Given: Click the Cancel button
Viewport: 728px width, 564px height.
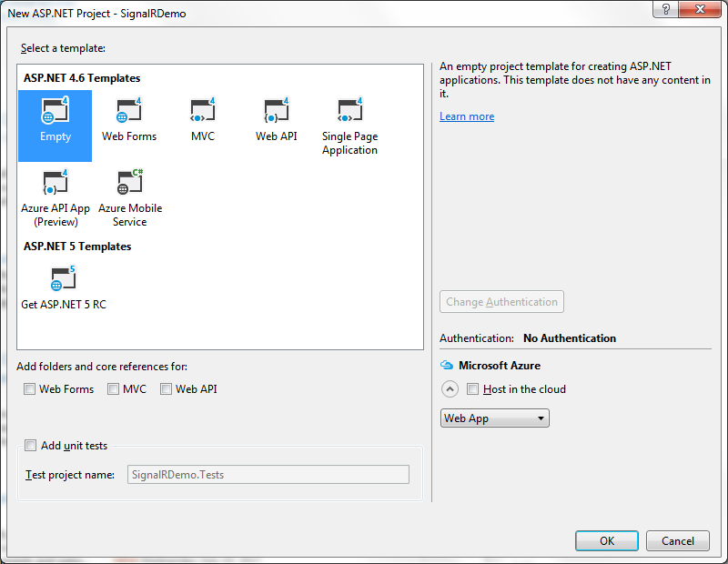Looking at the screenshot, I should pos(678,540).
